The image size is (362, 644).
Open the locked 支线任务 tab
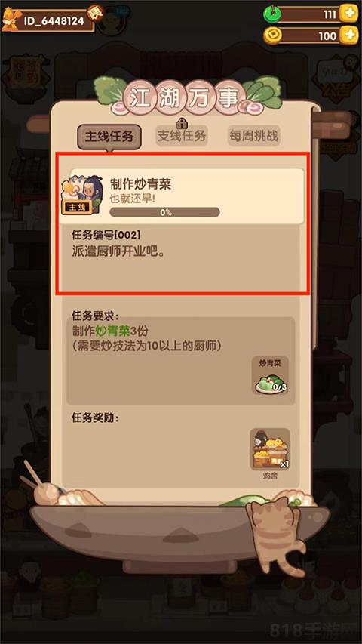pos(182,136)
